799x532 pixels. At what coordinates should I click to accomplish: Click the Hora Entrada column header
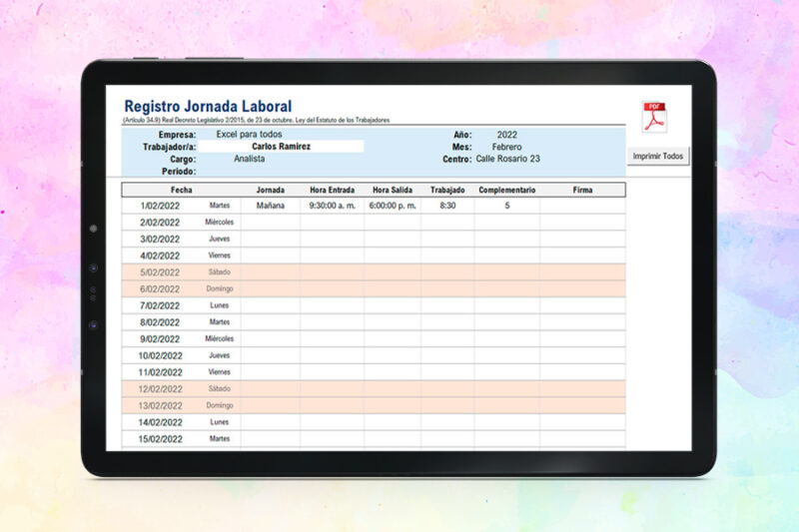333,190
